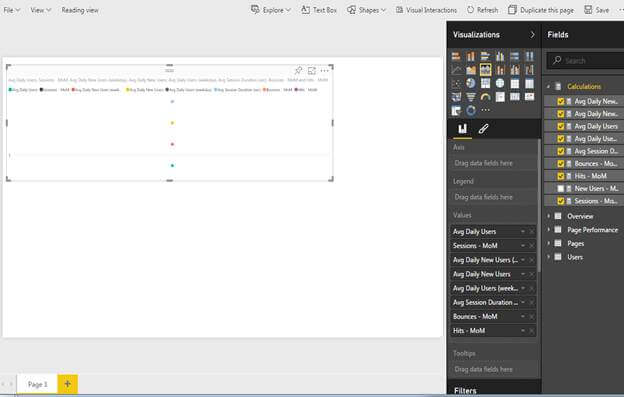
Task: Remove Avg Daily New Users from Values
Action: 532,274
